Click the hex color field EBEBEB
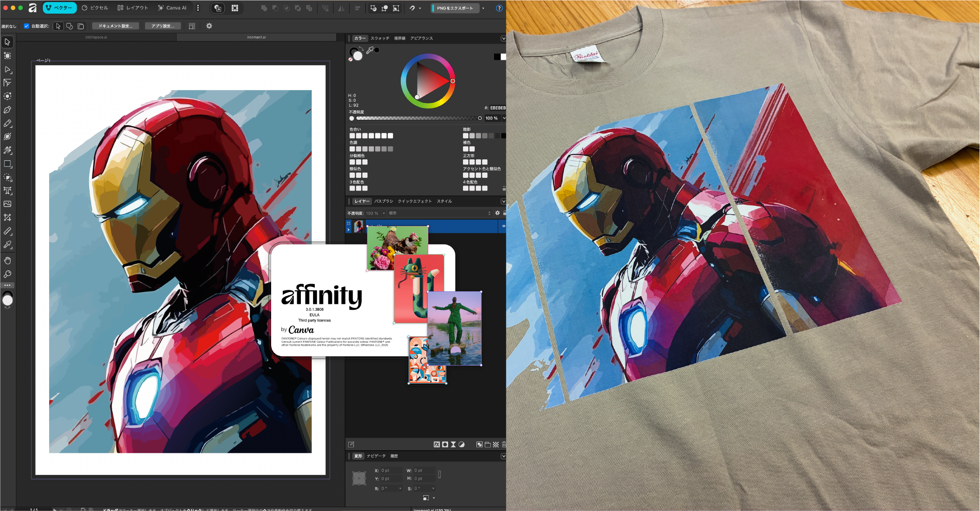 [x=498, y=108]
